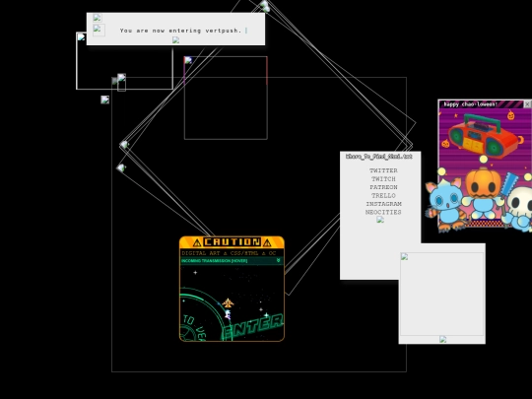Click the broken image inside the small centre square
Screen dimensions: 532x399
pyautogui.click(x=188, y=60)
